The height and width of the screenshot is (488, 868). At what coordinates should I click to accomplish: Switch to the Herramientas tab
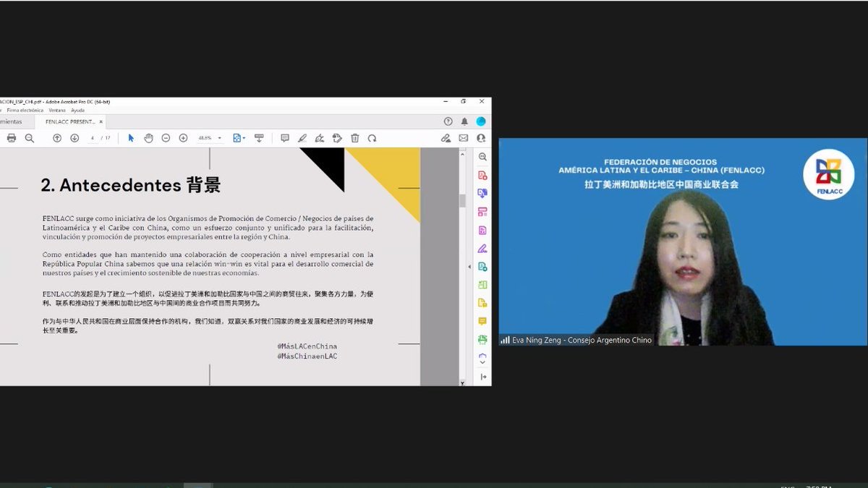pyautogui.click(x=11, y=121)
